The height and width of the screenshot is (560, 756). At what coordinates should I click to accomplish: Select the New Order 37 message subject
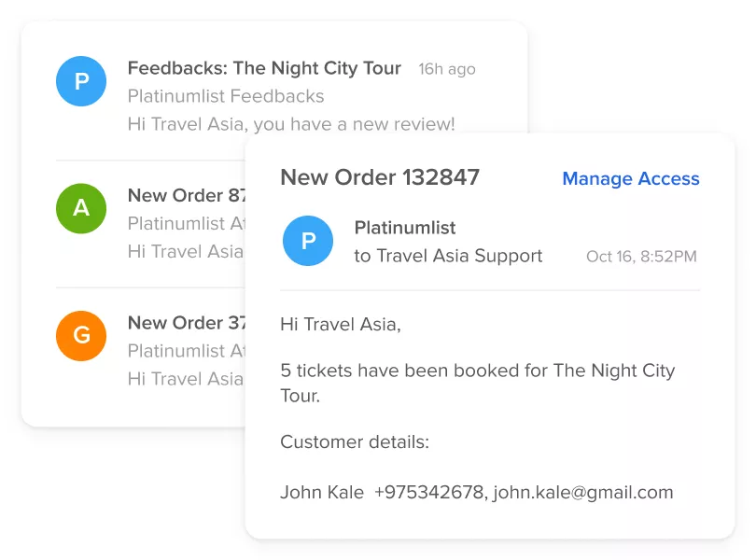coord(187,323)
